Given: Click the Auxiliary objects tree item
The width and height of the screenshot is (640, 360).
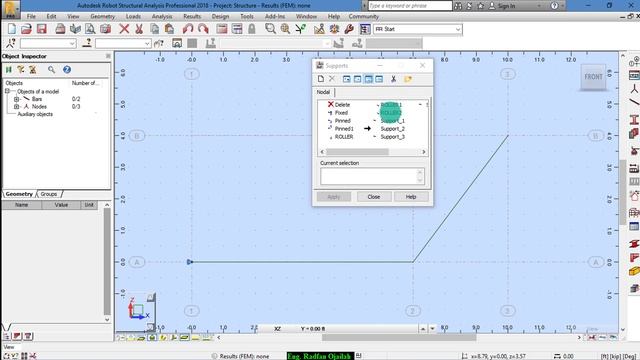Looking at the screenshot, I should [35, 114].
